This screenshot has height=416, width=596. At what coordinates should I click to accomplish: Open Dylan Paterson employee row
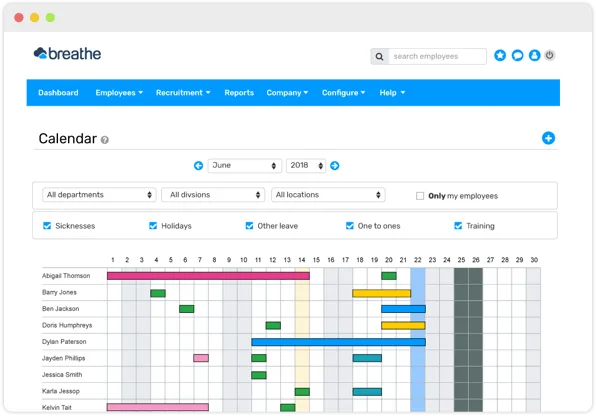pos(64,342)
